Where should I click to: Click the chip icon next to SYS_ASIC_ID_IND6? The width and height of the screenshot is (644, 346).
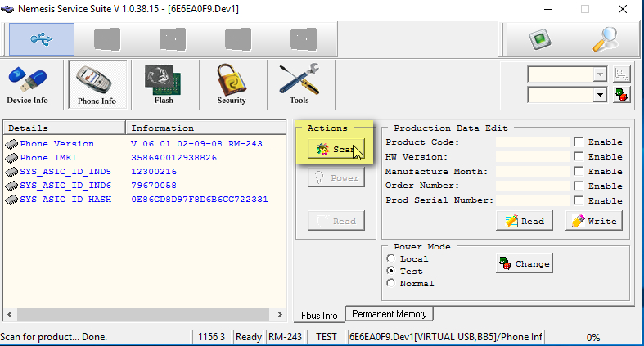click(11, 186)
